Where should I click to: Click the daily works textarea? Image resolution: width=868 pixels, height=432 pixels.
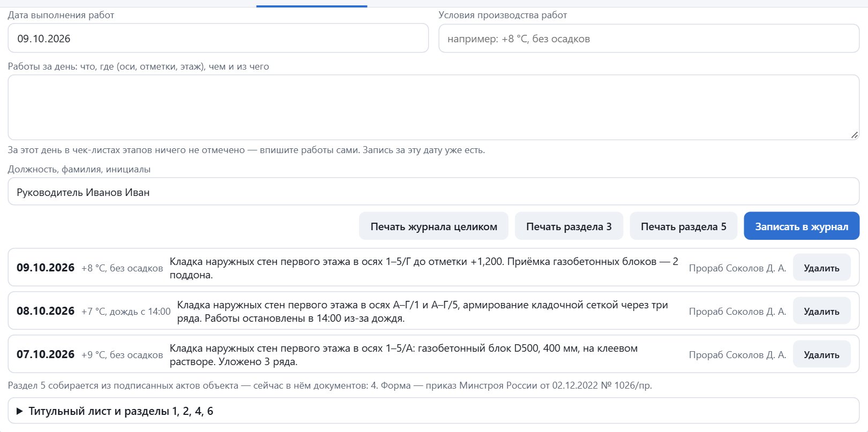click(433, 108)
